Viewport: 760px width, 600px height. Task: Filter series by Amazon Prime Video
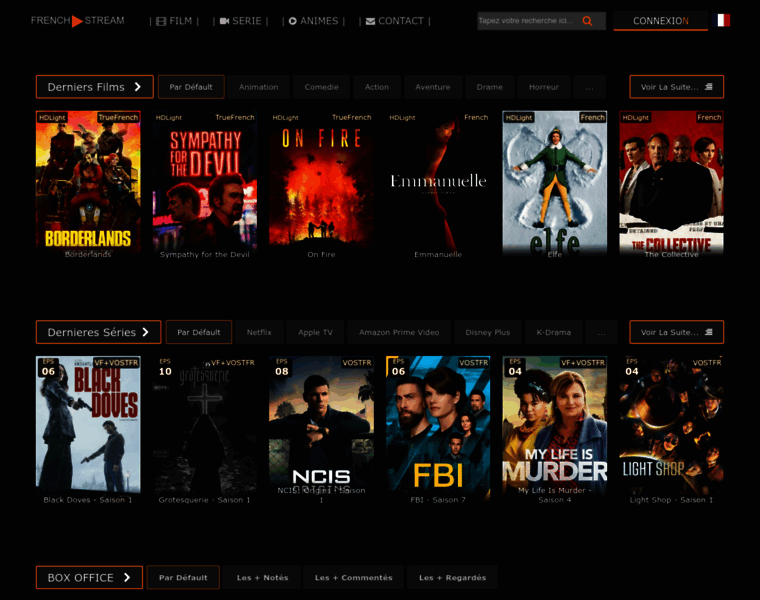pos(399,332)
